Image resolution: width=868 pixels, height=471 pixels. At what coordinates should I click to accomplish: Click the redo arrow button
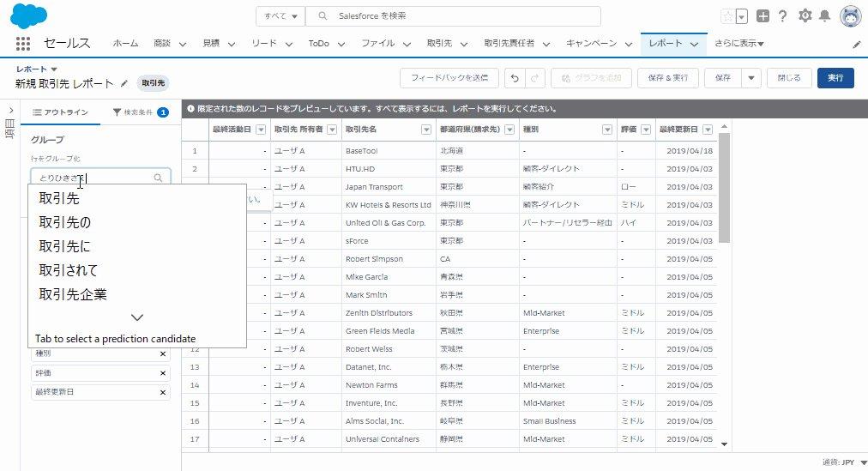click(534, 78)
